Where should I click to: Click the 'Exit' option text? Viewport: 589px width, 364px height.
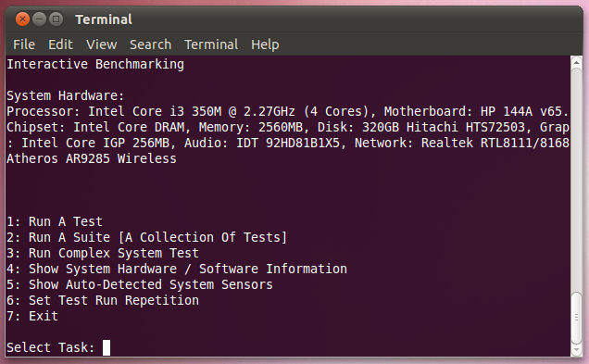[44, 316]
